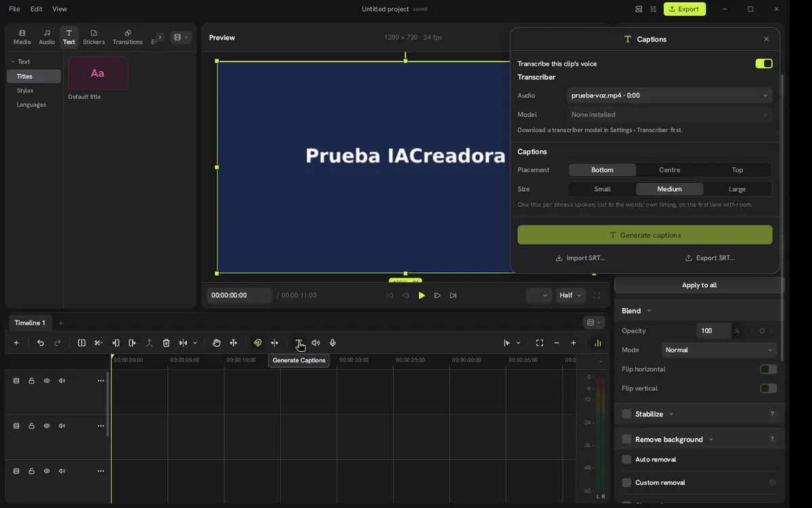Step to the next frame
This screenshot has height=508, width=812.
437,295
